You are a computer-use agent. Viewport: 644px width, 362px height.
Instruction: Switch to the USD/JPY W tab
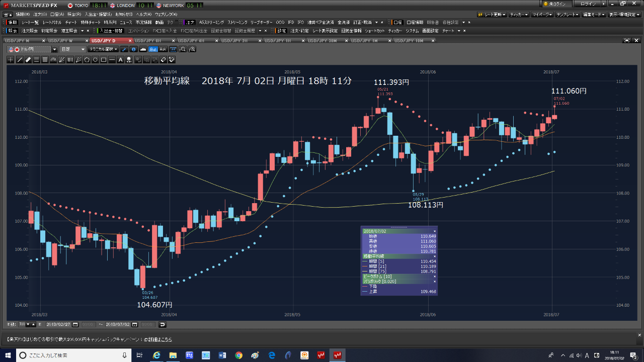(60, 40)
